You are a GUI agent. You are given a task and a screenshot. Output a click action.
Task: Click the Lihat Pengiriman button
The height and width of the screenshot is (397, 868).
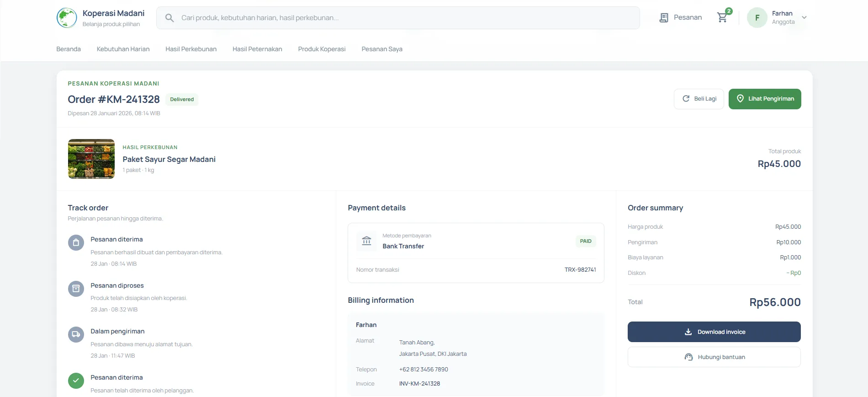(x=765, y=99)
